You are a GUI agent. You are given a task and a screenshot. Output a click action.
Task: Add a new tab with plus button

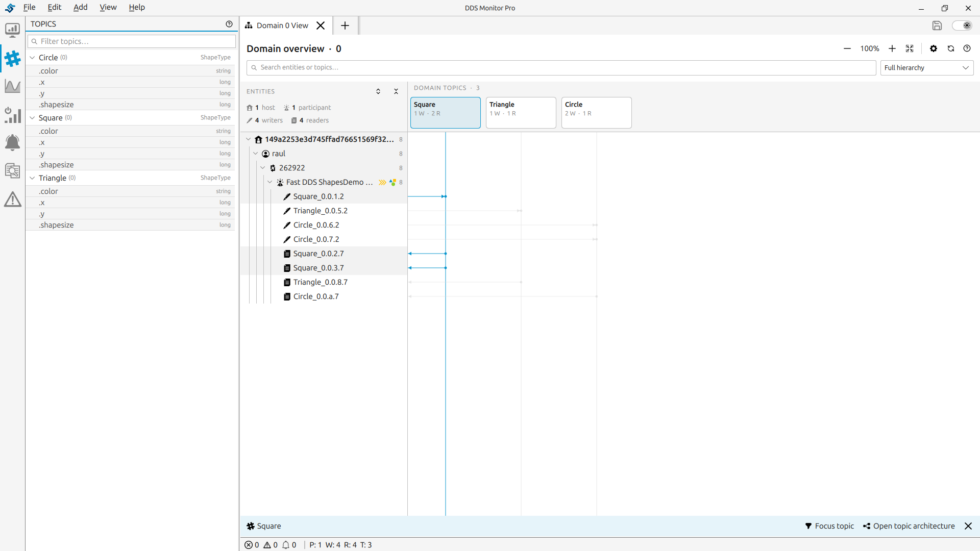point(345,26)
